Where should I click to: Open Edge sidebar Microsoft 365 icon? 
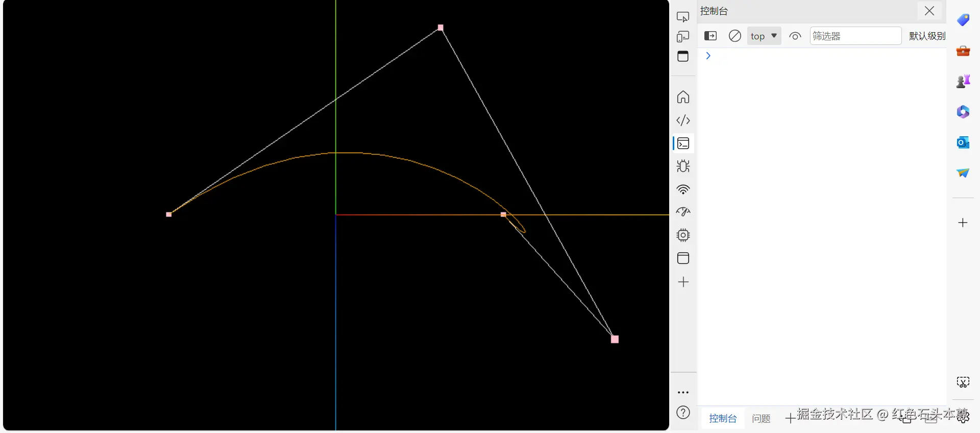point(963,112)
